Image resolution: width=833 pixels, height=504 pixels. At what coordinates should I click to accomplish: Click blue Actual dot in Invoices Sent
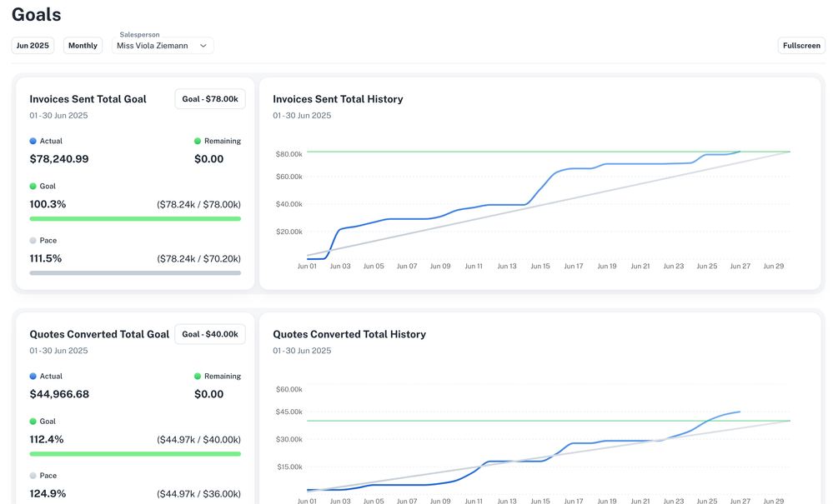coord(33,142)
